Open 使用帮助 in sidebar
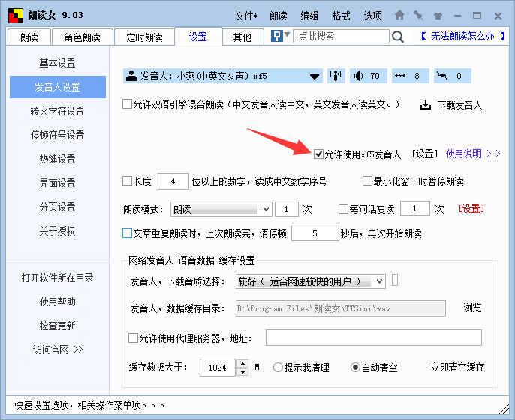515x420 pixels. (x=58, y=301)
